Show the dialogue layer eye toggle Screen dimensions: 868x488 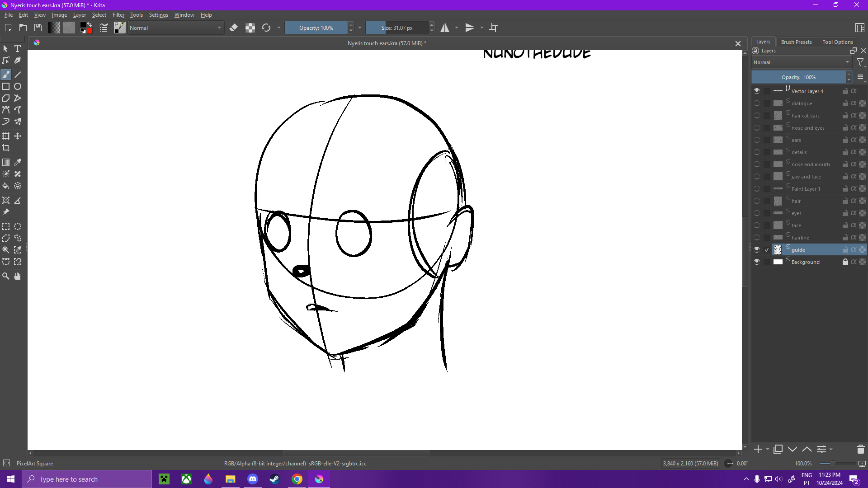[757, 103]
